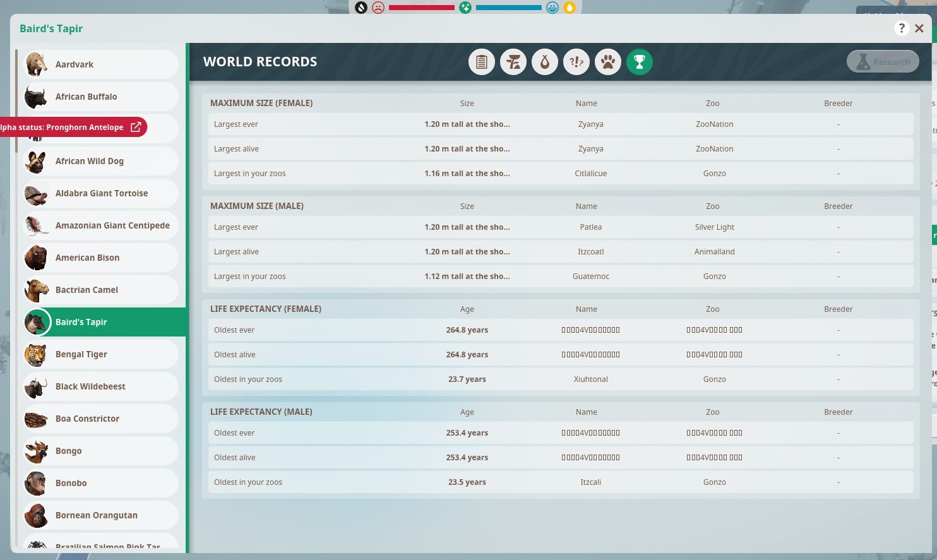937x560 pixels.
Task: Open the enrichment bag tab
Action: [x=545, y=62]
